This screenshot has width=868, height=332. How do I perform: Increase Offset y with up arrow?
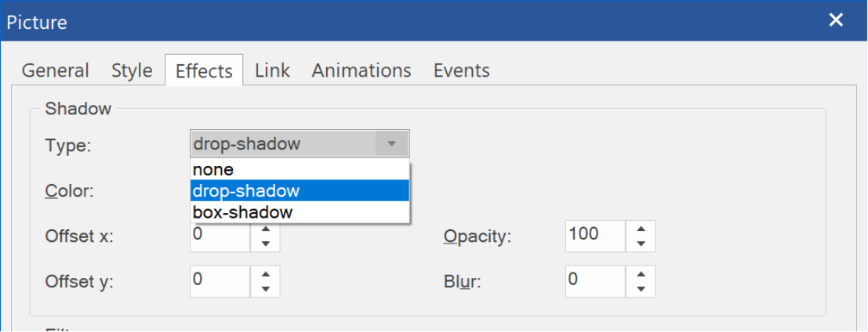pos(265,275)
